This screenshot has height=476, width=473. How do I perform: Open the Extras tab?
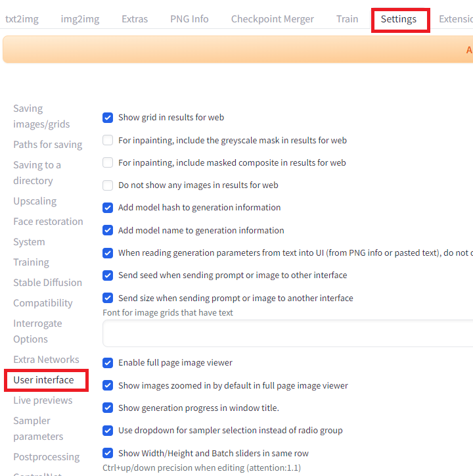135,19
